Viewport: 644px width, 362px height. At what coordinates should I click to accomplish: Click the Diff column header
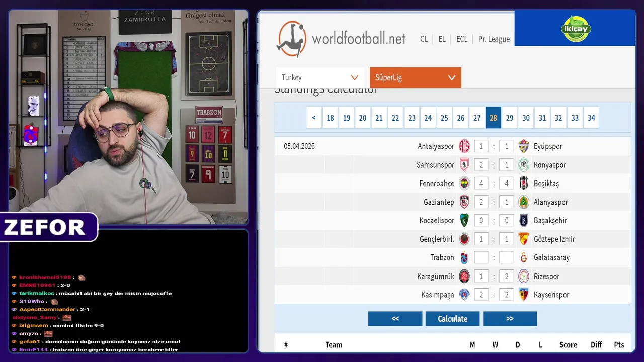[596, 345]
